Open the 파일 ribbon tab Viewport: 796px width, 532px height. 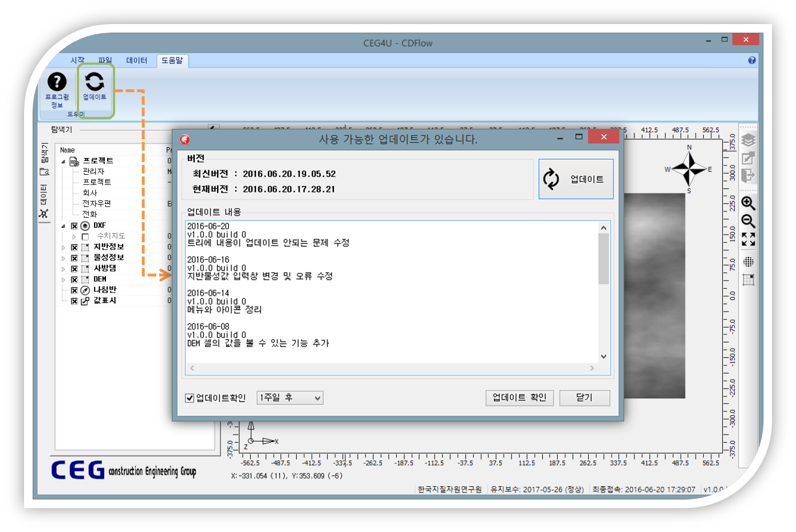[x=105, y=60]
